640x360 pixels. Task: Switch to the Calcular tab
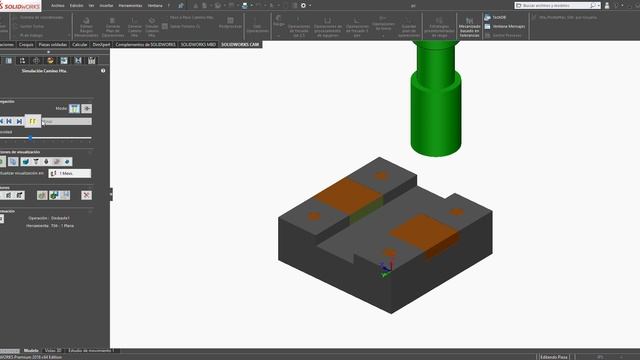point(80,44)
